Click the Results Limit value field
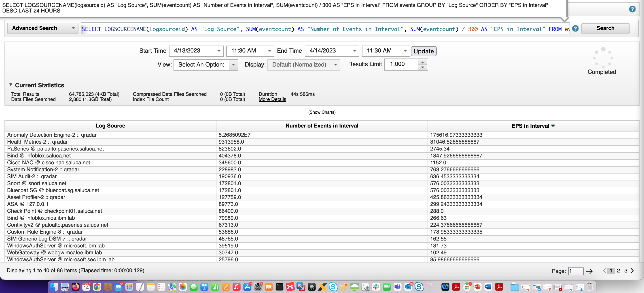 401,64
